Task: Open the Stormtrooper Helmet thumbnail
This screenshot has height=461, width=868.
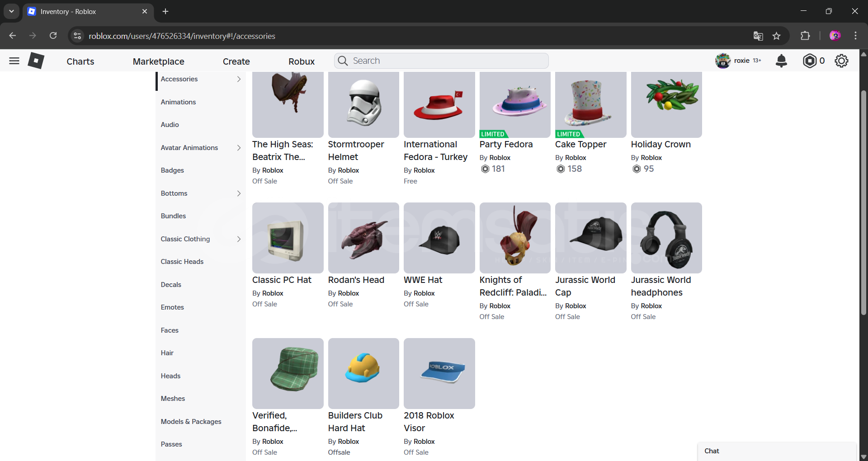Action: coord(363,104)
